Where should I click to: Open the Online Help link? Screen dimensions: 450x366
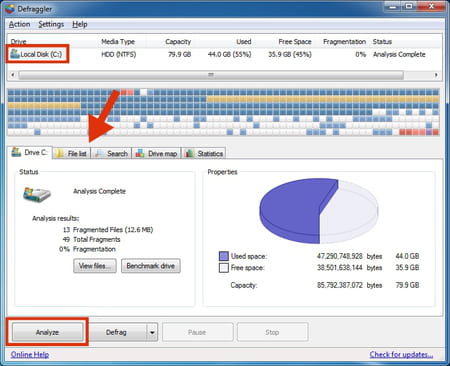click(x=30, y=355)
